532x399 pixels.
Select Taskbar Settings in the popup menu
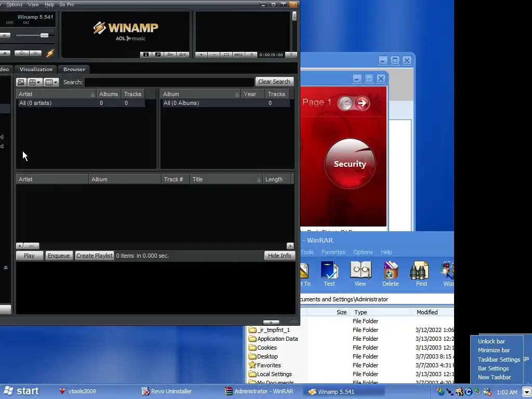(x=499, y=360)
